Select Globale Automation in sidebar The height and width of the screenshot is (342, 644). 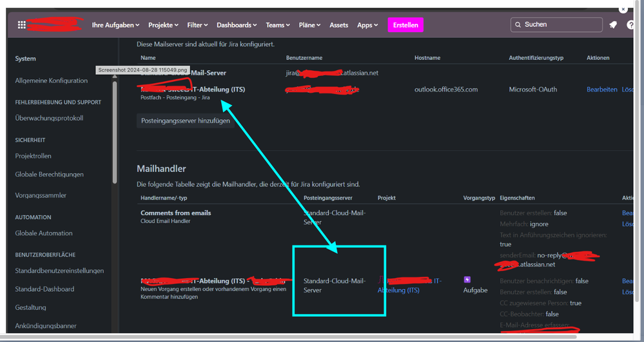click(44, 233)
